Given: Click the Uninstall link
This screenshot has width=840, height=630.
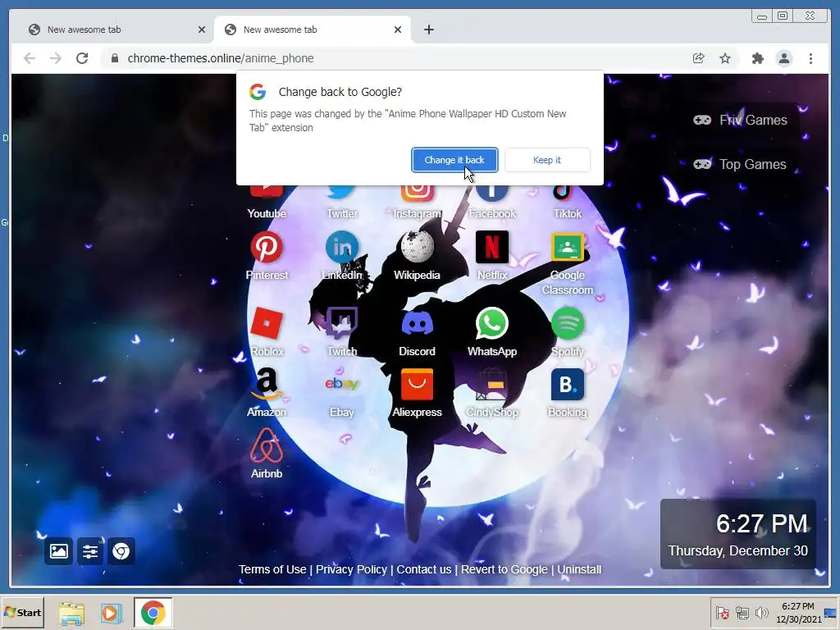Looking at the screenshot, I should pyautogui.click(x=579, y=569).
